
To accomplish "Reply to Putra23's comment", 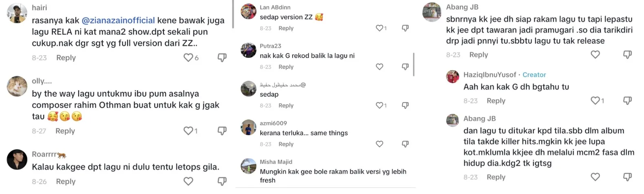I will 286,67.
